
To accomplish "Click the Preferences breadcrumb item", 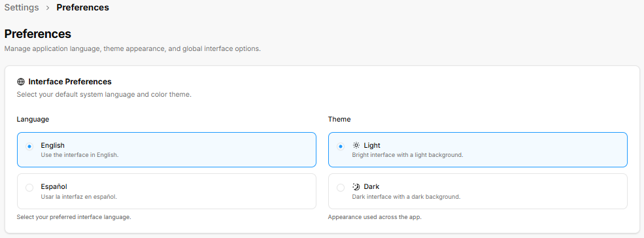I will click(x=82, y=7).
